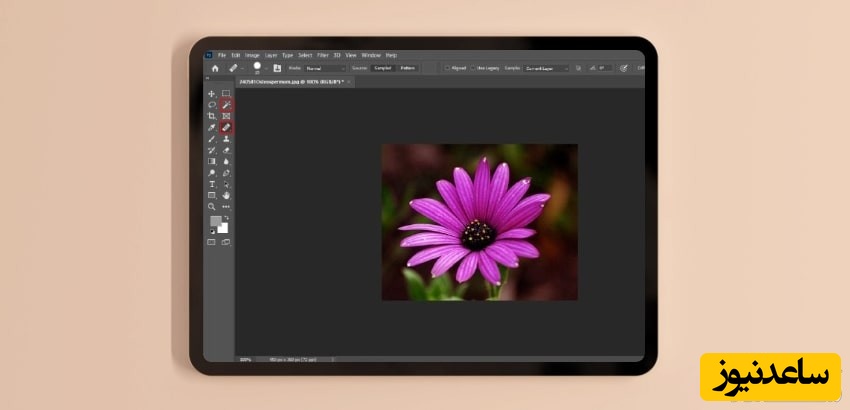Select the Hand tool

(226, 195)
